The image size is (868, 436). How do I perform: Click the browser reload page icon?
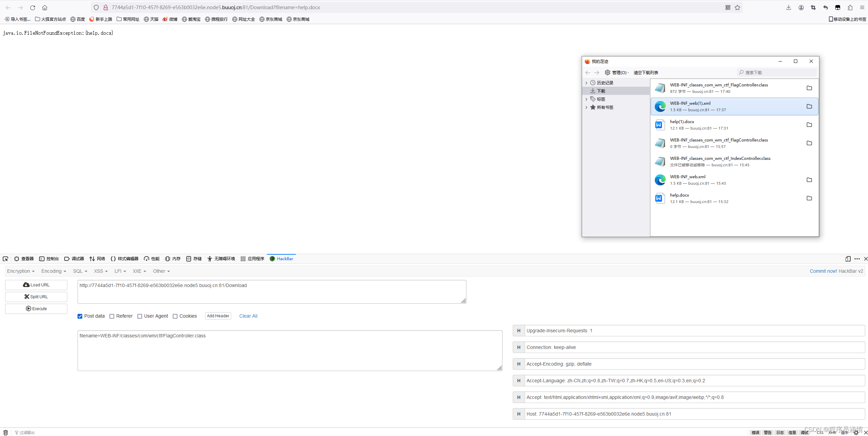click(33, 7)
